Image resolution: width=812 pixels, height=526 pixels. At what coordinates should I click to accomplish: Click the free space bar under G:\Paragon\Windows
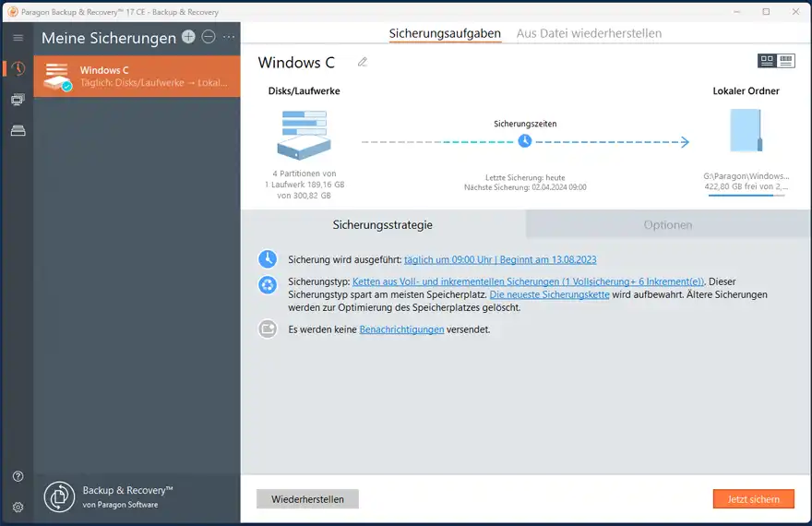click(746, 196)
